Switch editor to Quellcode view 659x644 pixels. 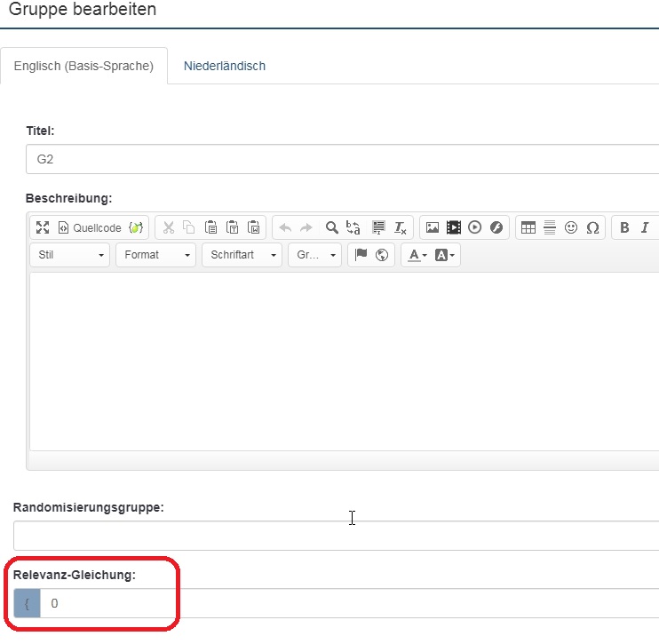90,227
